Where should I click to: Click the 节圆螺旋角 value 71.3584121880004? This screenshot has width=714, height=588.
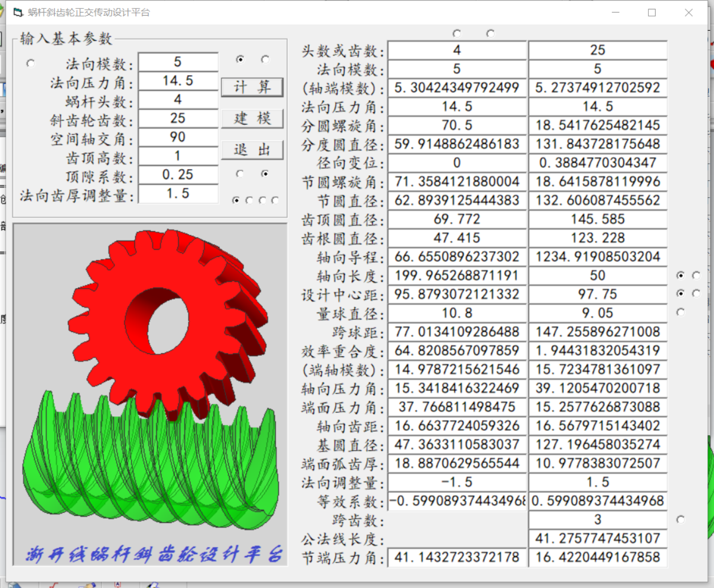pyautogui.click(x=457, y=182)
